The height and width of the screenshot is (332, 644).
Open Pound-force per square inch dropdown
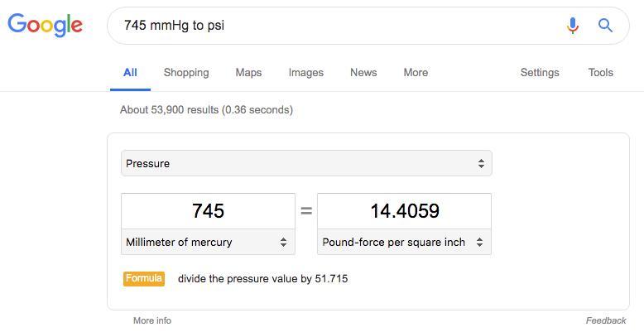(x=404, y=242)
